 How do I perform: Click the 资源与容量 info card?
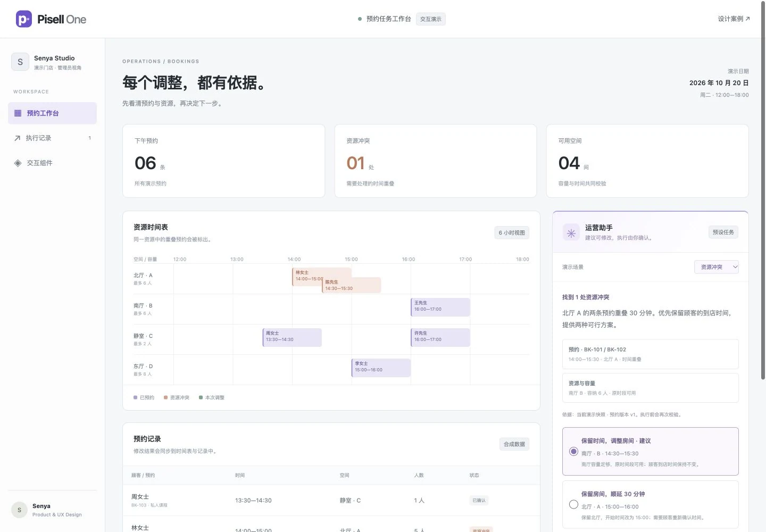[x=651, y=388]
